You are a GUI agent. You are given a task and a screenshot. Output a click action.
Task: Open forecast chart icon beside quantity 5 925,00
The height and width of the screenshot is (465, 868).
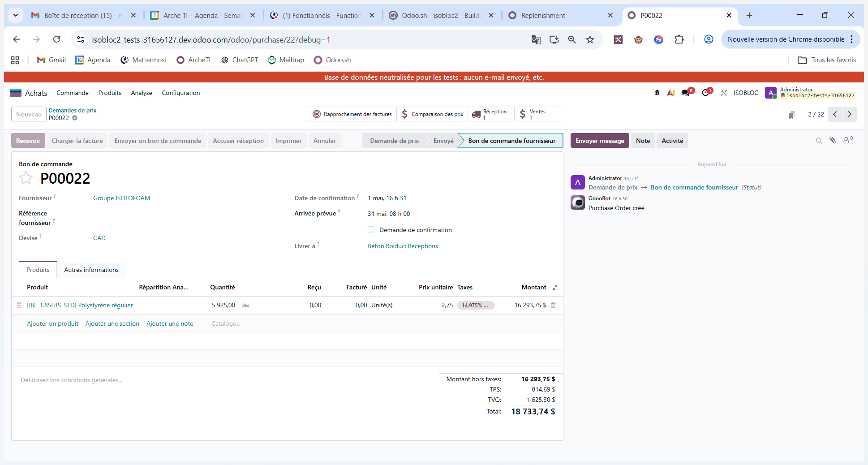(x=246, y=306)
